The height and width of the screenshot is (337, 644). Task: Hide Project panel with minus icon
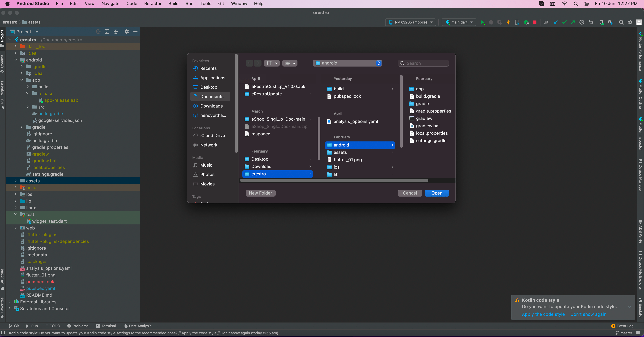pos(135,32)
